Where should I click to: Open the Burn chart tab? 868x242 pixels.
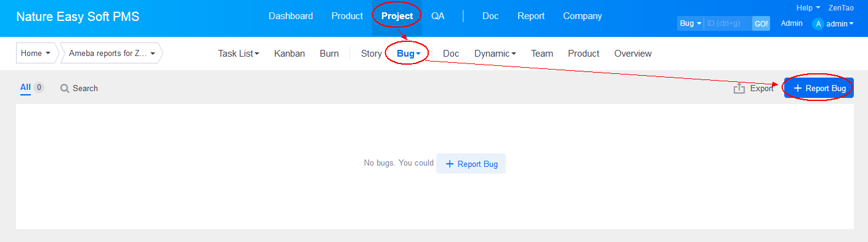pos(329,54)
